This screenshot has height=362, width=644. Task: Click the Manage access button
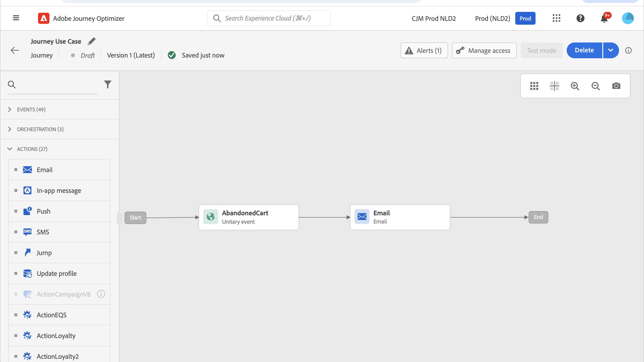484,50
